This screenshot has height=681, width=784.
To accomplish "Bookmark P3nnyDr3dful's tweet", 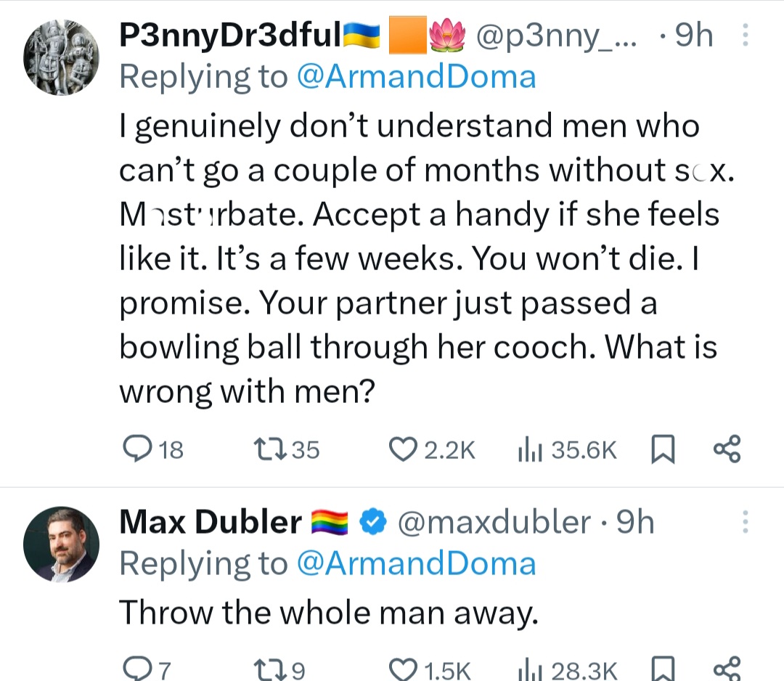I will (660, 451).
